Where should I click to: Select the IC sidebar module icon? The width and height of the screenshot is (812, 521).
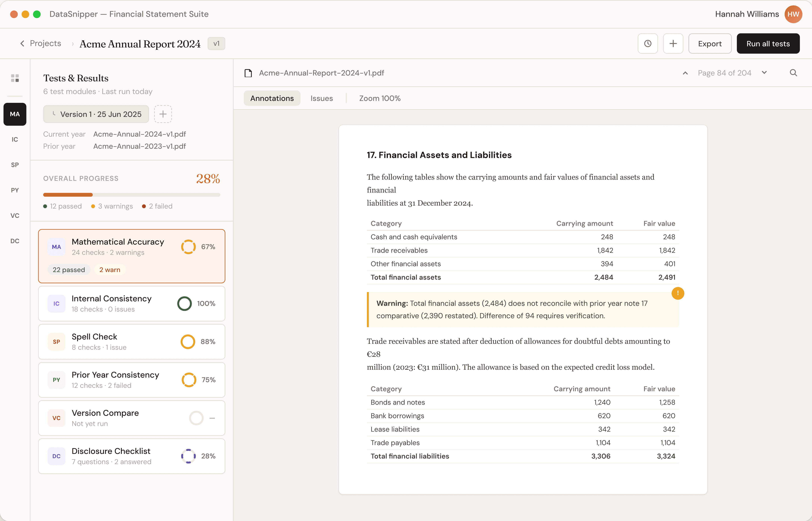[15, 139]
